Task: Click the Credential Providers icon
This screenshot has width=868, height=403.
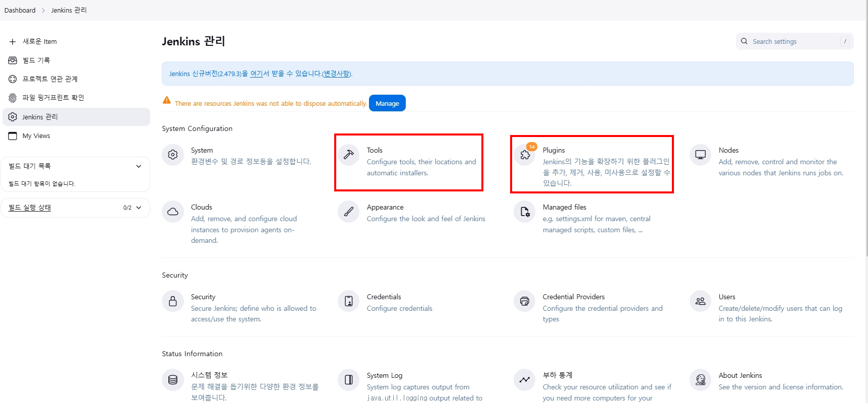Action: tap(525, 301)
